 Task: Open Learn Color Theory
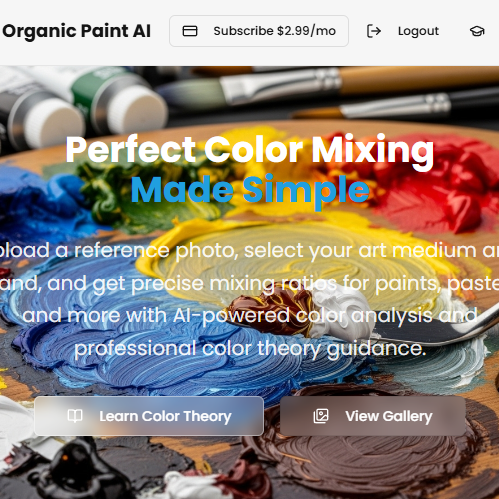(149, 416)
